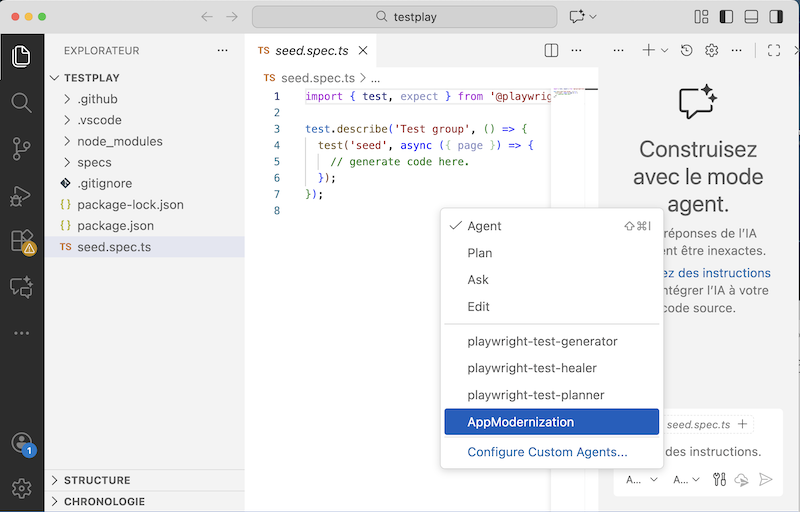Screen dimensions: 800x512
Task: Open chat panel actions ellipsis left of plus
Action: point(618,50)
